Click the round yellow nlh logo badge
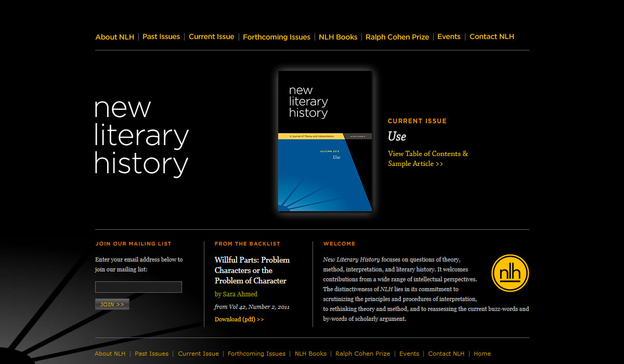Image resolution: width=624 pixels, height=364 pixels. click(510, 273)
